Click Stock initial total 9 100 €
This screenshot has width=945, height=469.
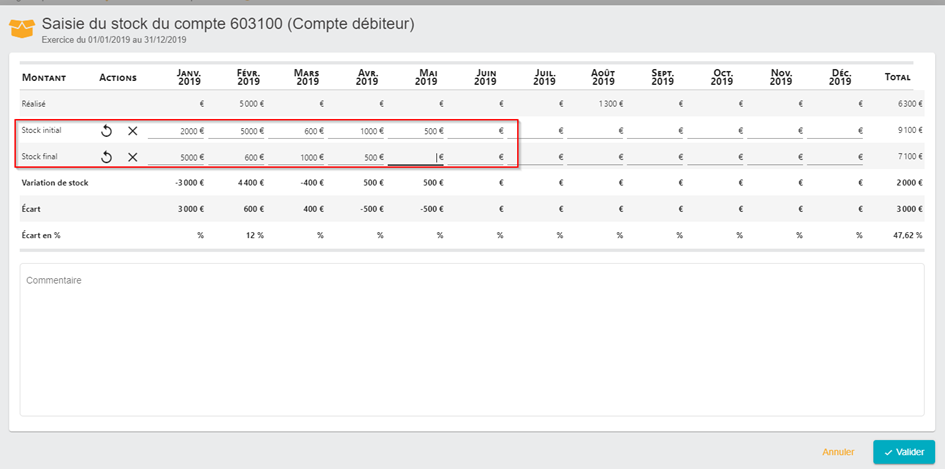click(x=910, y=130)
